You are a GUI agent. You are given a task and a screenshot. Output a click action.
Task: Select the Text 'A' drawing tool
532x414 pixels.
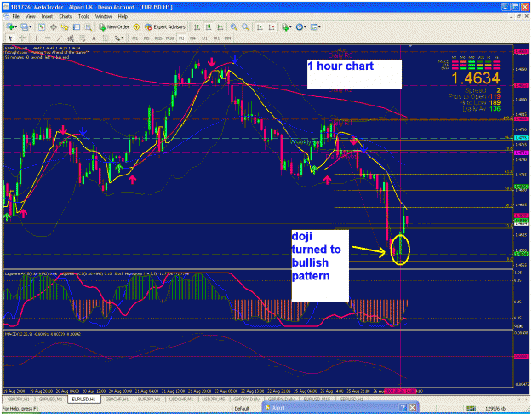click(94, 38)
